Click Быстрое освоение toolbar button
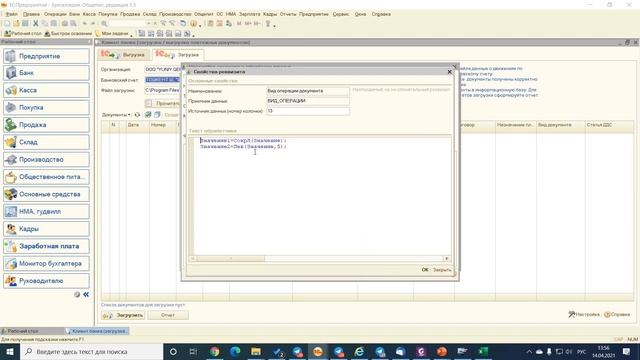 tap(68, 33)
